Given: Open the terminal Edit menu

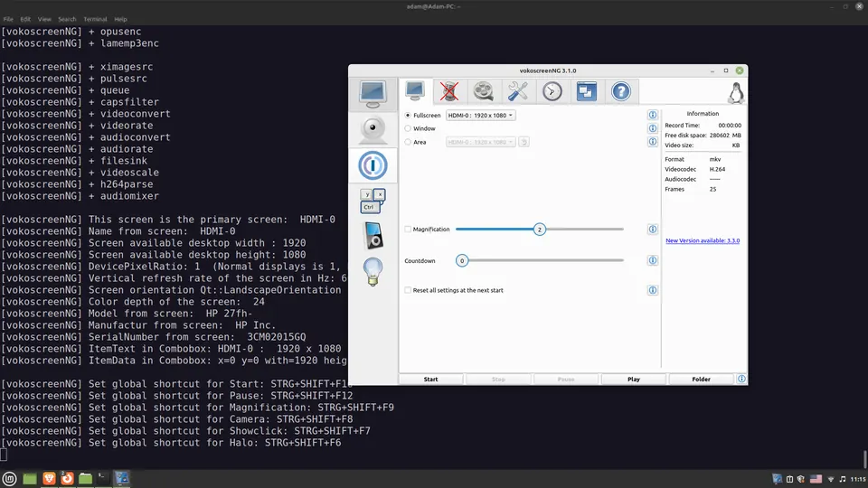Looking at the screenshot, I should (25, 19).
